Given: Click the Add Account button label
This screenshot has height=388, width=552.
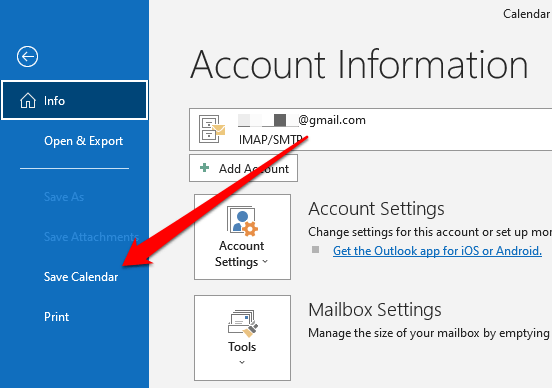Looking at the screenshot, I should [254, 169].
